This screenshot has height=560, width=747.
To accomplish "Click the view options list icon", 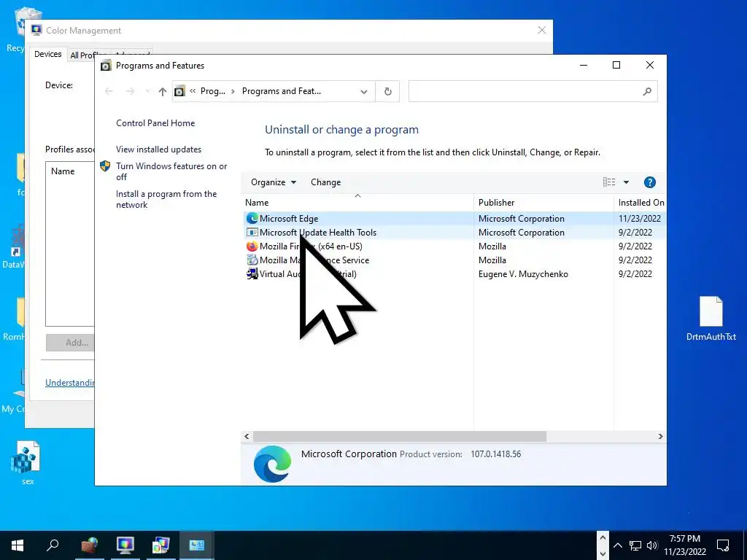I will tap(609, 182).
